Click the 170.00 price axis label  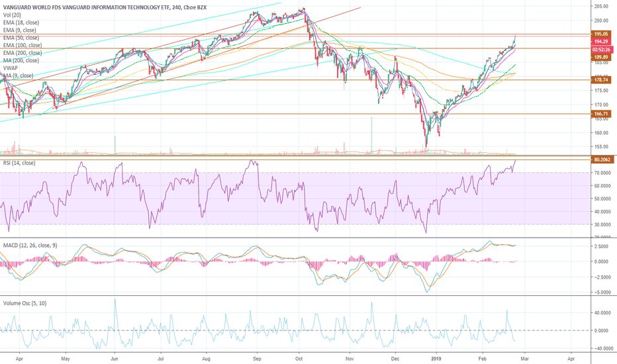[x=601, y=105]
